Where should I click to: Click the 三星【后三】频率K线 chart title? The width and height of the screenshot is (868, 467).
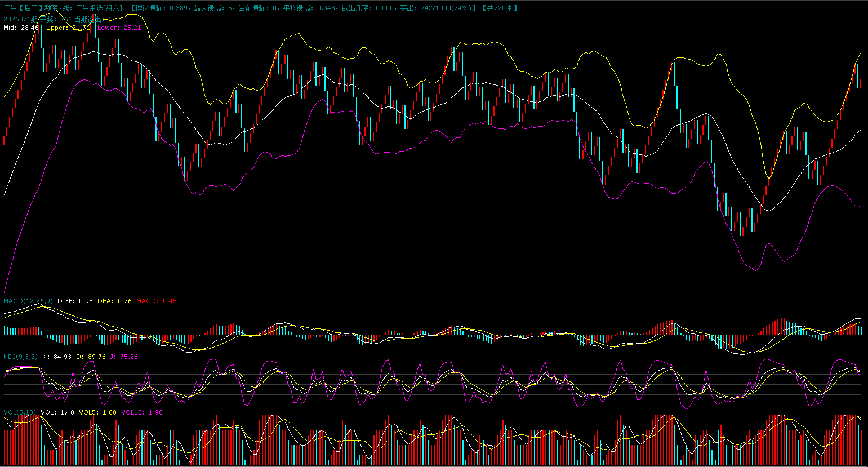point(38,8)
